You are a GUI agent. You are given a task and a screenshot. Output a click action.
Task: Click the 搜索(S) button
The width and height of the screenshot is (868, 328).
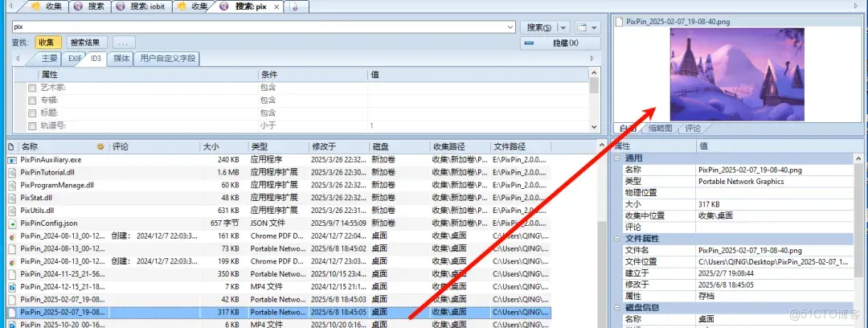click(538, 27)
